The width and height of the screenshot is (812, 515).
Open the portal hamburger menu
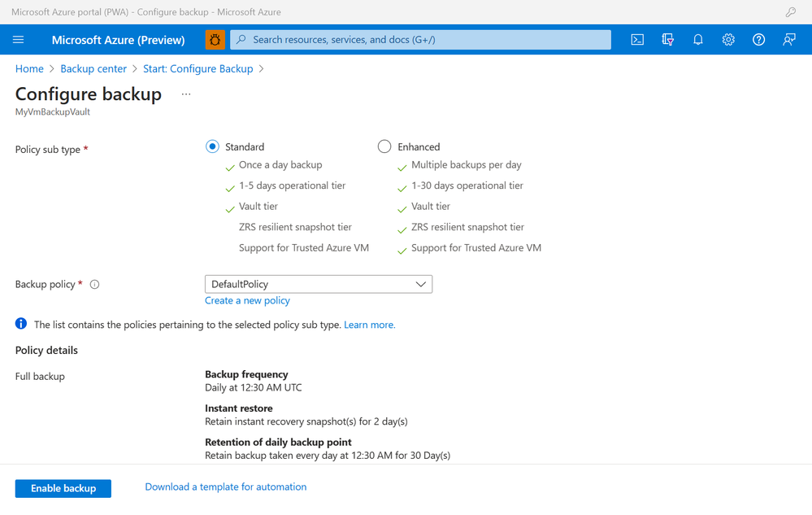click(18, 39)
